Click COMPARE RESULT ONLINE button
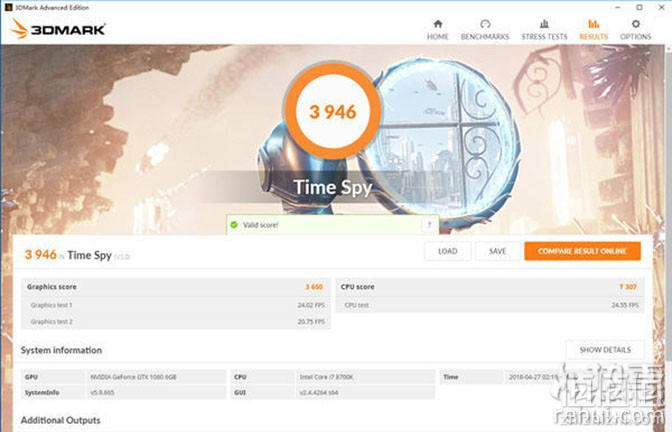Screen dimensions: 672x432 pos(582,251)
